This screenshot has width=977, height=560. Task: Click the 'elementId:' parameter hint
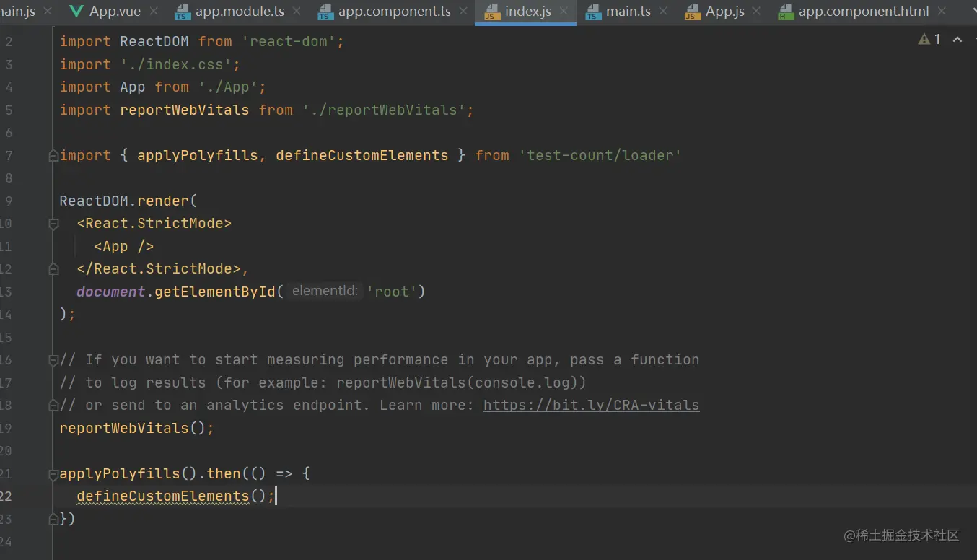[324, 291]
